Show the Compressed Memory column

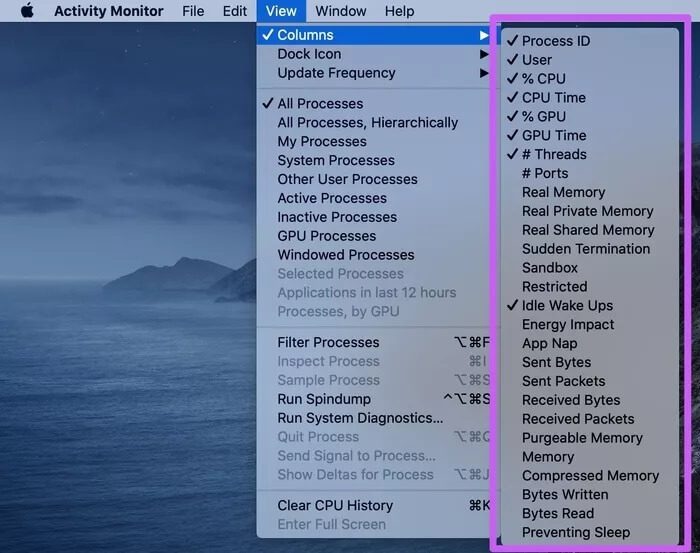(x=590, y=476)
